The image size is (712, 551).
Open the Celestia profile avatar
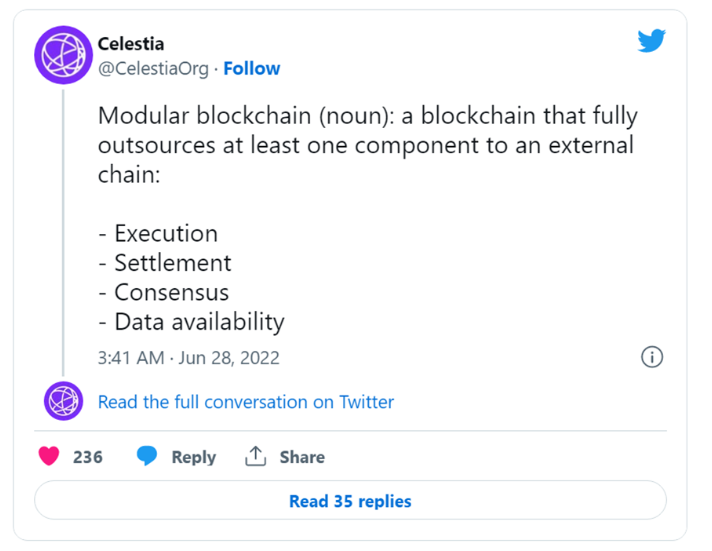(x=64, y=55)
